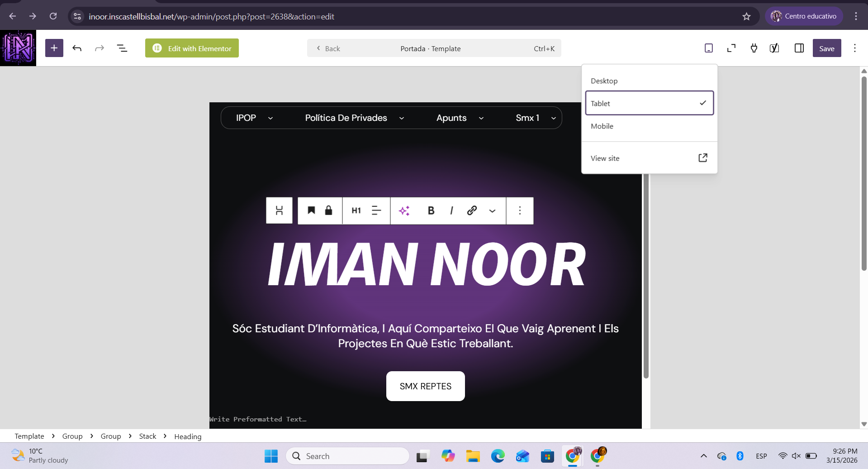This screenshot has height=469, width=868.
Task: Click the lock icon in block toolbar
Action: coord(329,211)
